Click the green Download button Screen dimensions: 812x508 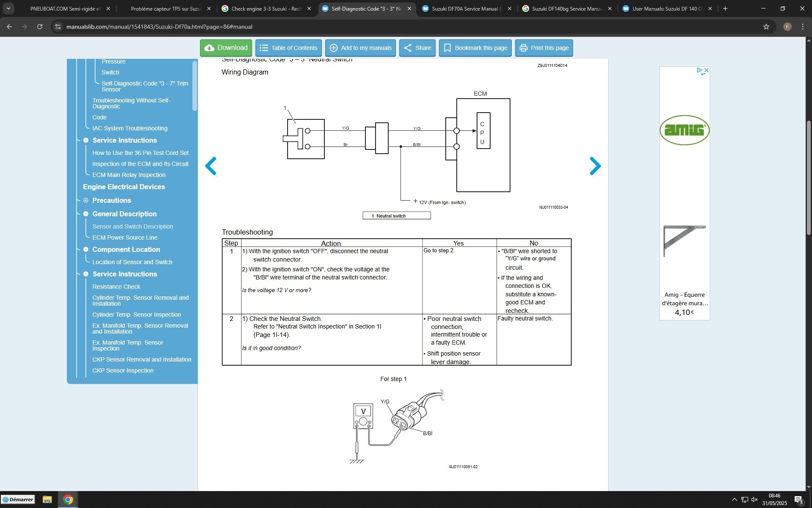tap(226, 48)
